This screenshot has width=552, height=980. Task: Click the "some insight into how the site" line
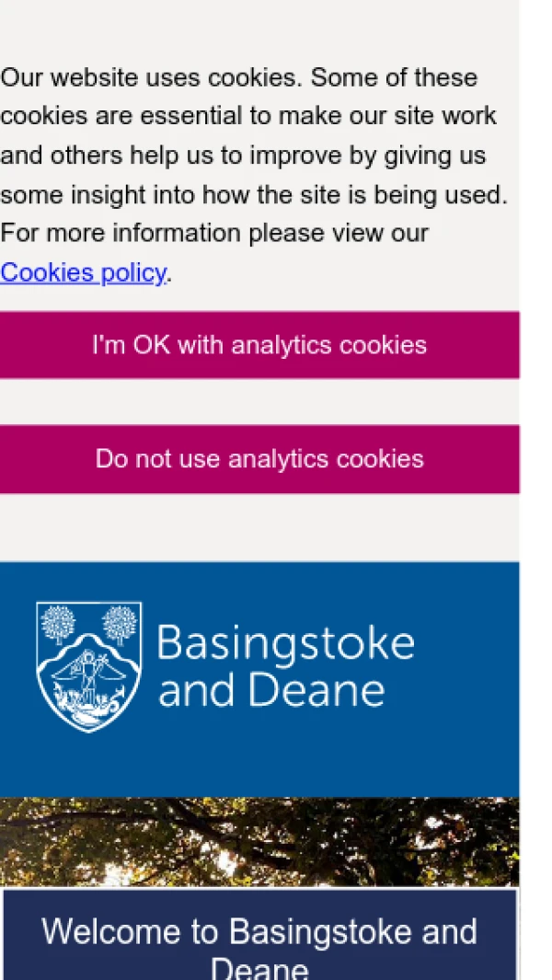tap(253, 194)
